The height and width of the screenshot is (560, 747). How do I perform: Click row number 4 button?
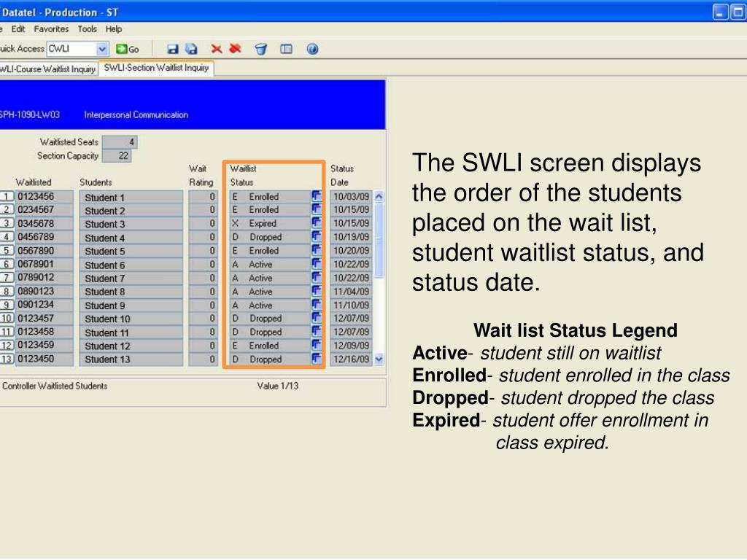(x=7, y=237)
